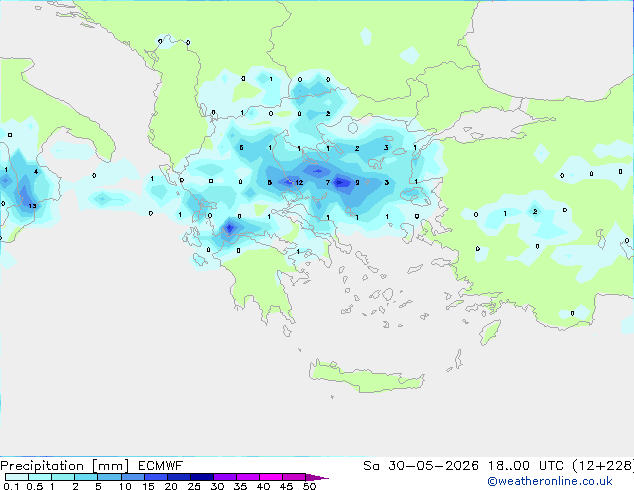634x490 pixels.
Task: Click the '0.1' legend scale label
Action: click(11, 486)
